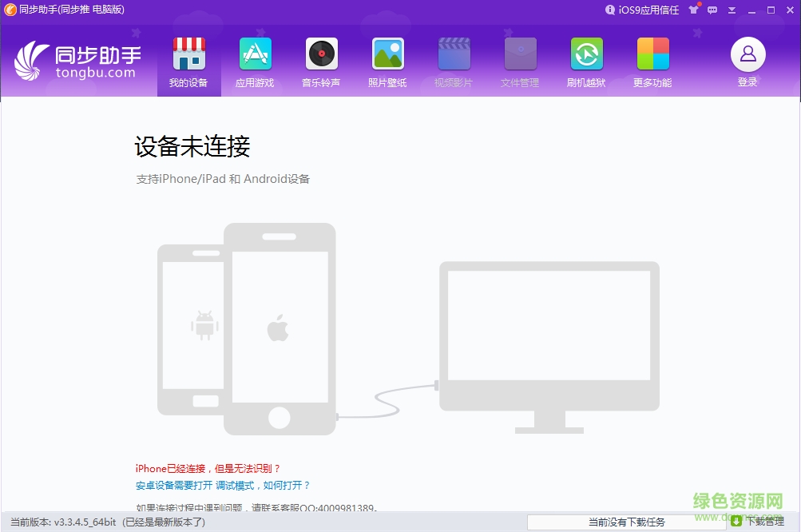The image size is (801, 532).
Task: Click the 登录 user avatar icon
Action: (747, 54)
